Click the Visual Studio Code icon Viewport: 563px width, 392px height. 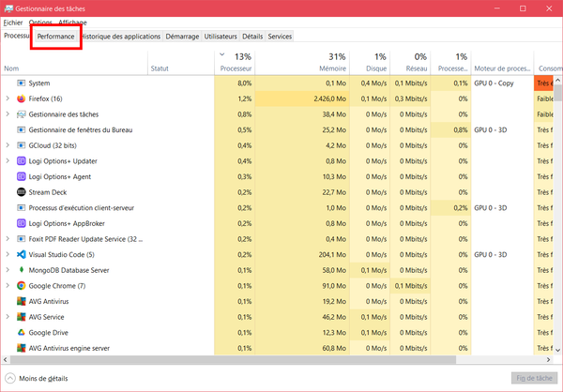pyautogui.click(x=22, y=254)
